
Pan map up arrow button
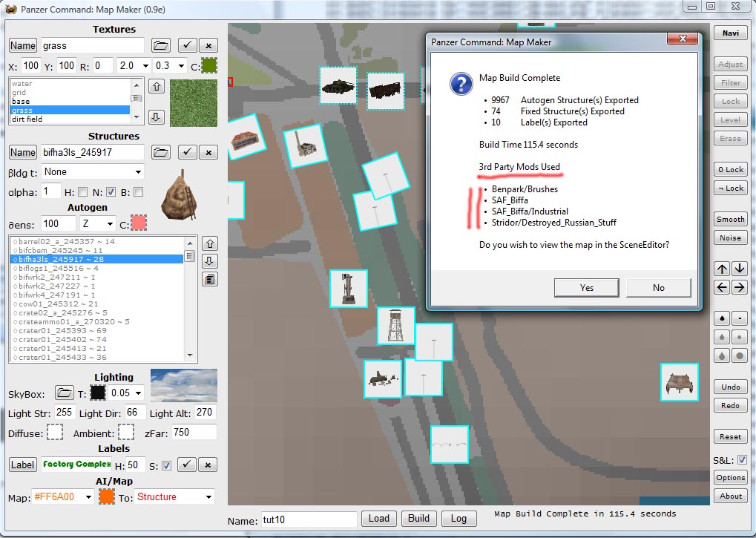pos(722,269)
